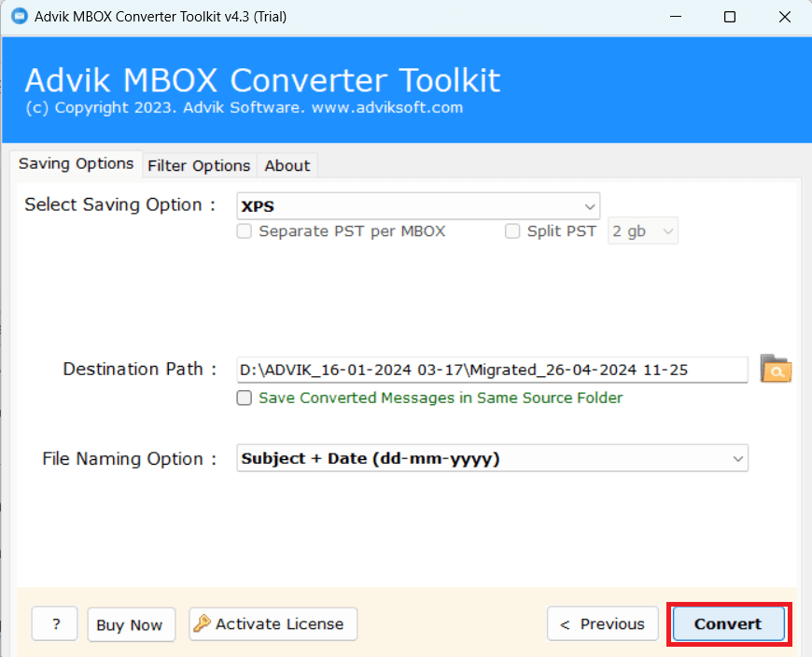Click the Buy Now button
This screenshot has height=657, width=812.
pos(130,624)
